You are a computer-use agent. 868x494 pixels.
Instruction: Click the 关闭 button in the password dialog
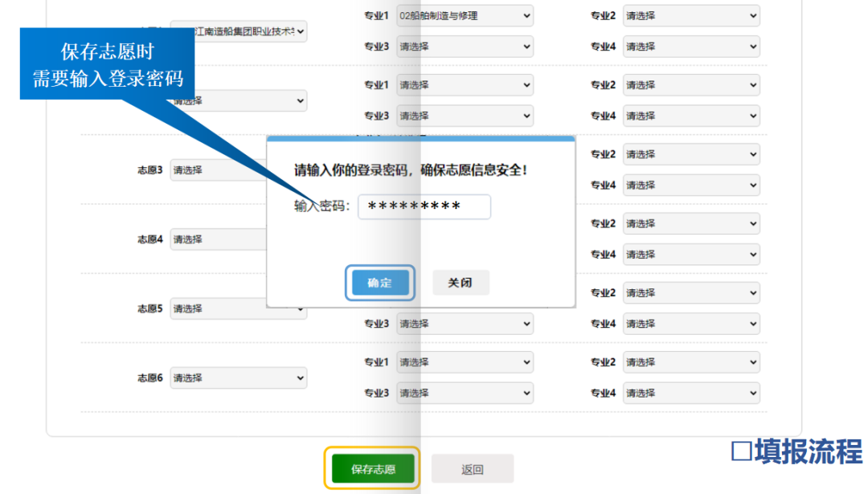[x=460, y=283]
